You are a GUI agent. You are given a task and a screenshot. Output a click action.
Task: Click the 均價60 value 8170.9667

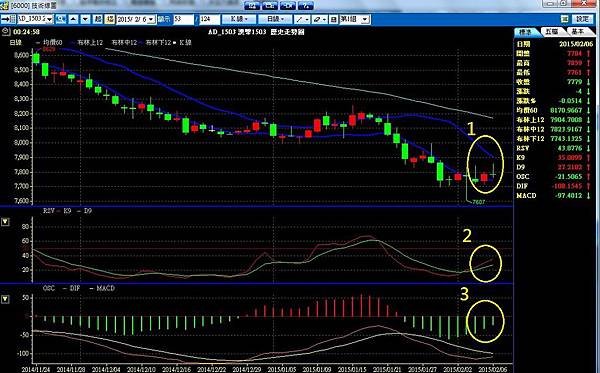(x=566, y=110)
